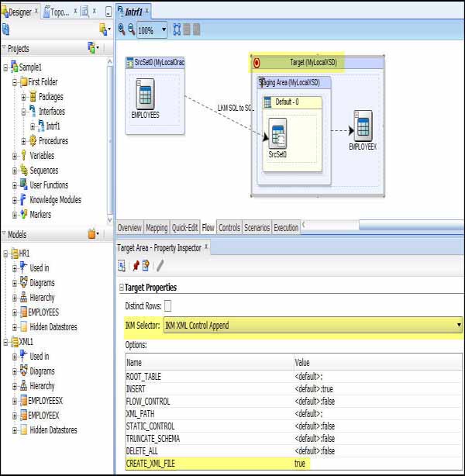Click the Projects tree vertical scrollbar

pos(109,141)
